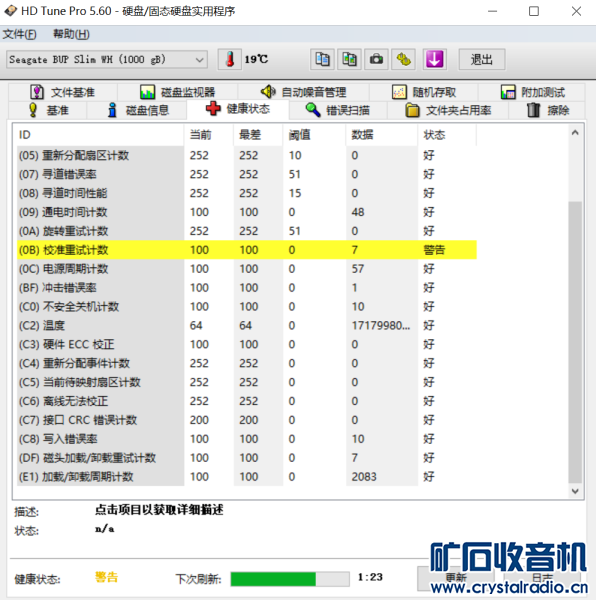Open the 错误扫描 tab

pyautogui.click(x=338, y=111)
